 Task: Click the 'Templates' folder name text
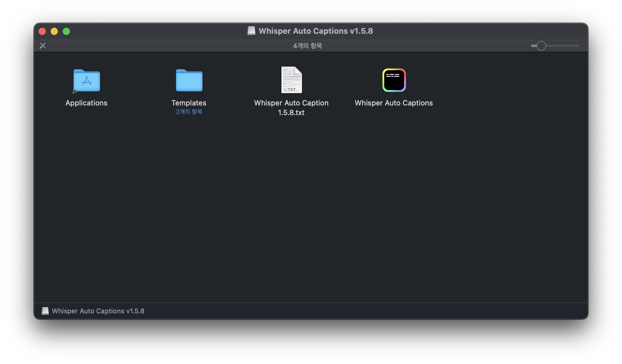coord(189,103)
